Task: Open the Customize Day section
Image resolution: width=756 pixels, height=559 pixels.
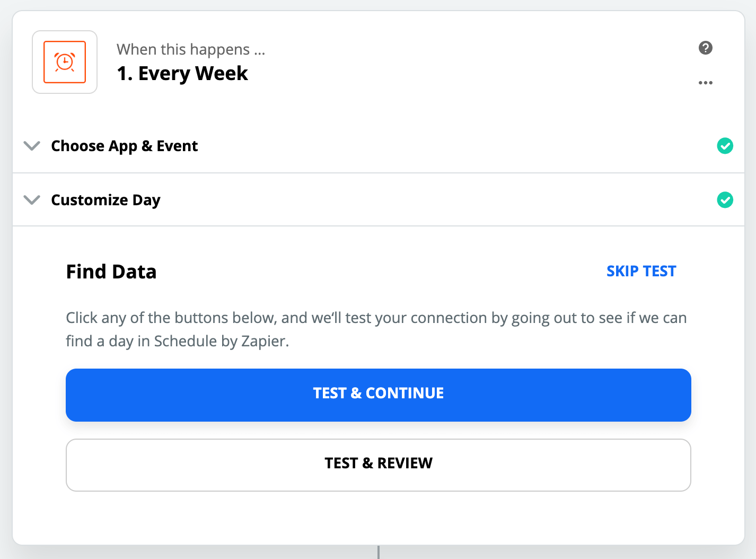Action: click(106, 200)
